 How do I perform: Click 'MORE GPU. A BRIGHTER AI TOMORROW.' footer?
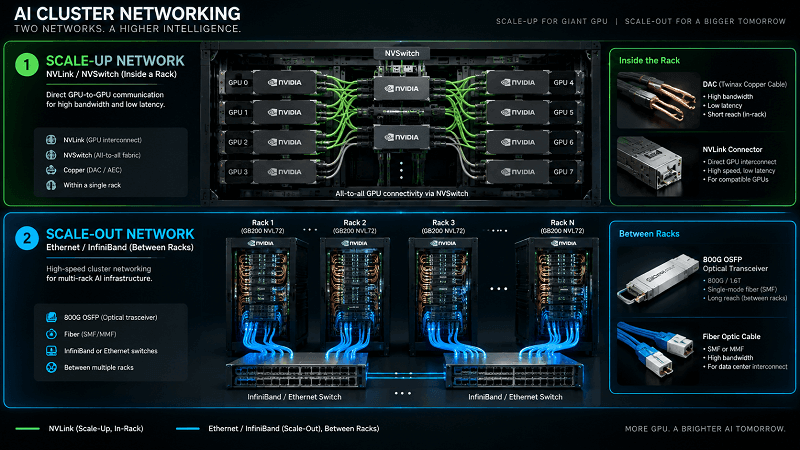pyautogui.click(x=705, y=429)
